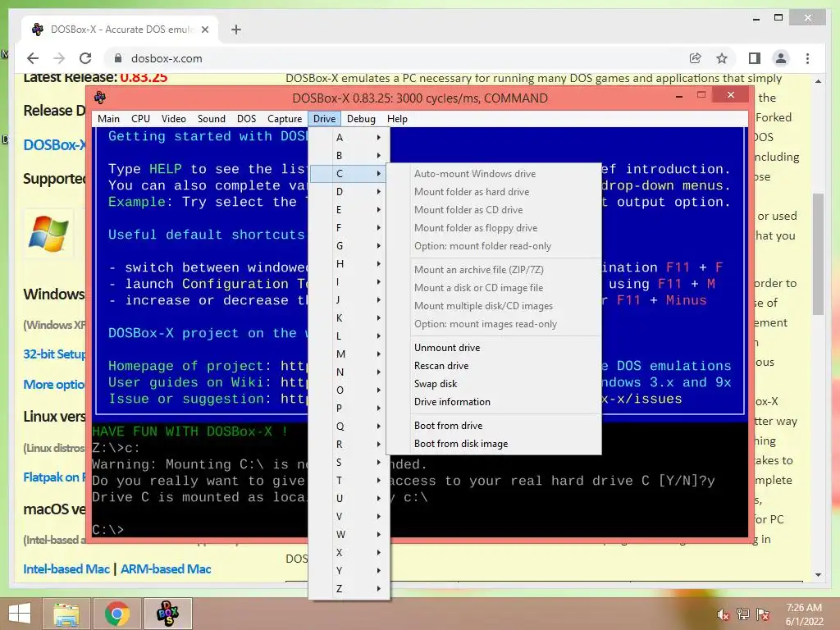The height and width of the screenshot is (630, 840).
Task: Click the Windows logo image on the webpage
Action: (48, 234)
